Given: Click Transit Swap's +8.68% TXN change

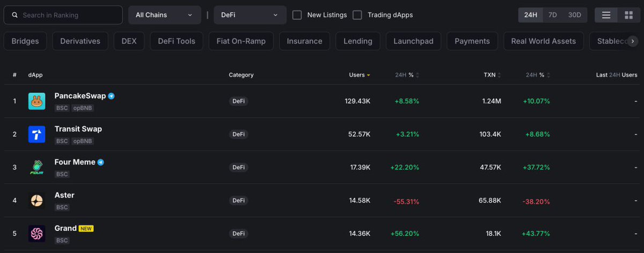Looking at the screenshot, I should tap(537, 134).
